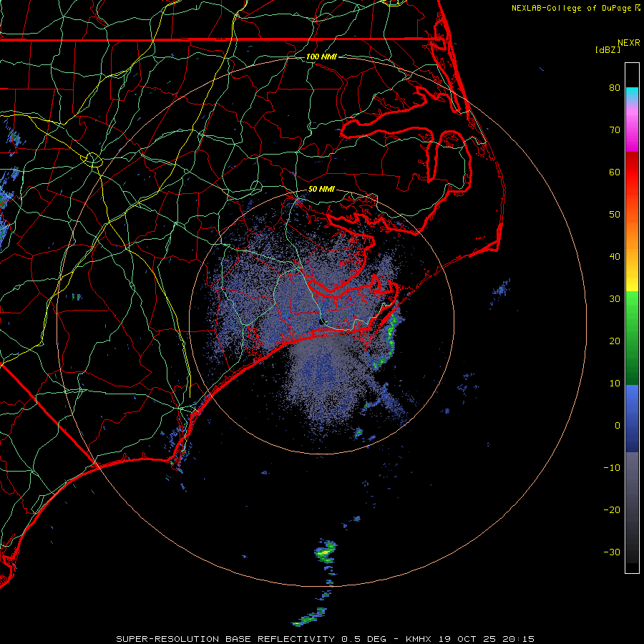This screenshot has height=644, width=644.
Task: Click the 50 value on the dBZ scale
Action: pyautogui.click(x=615, y=215)
